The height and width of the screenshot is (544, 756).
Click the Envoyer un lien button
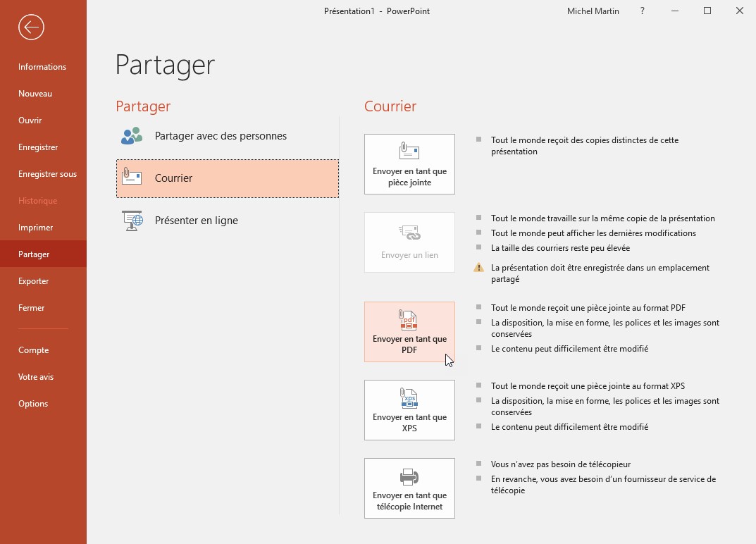point(409,242)
